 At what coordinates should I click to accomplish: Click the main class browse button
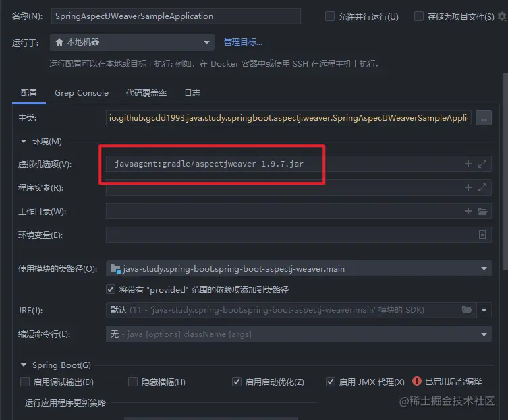pos(484,118)
